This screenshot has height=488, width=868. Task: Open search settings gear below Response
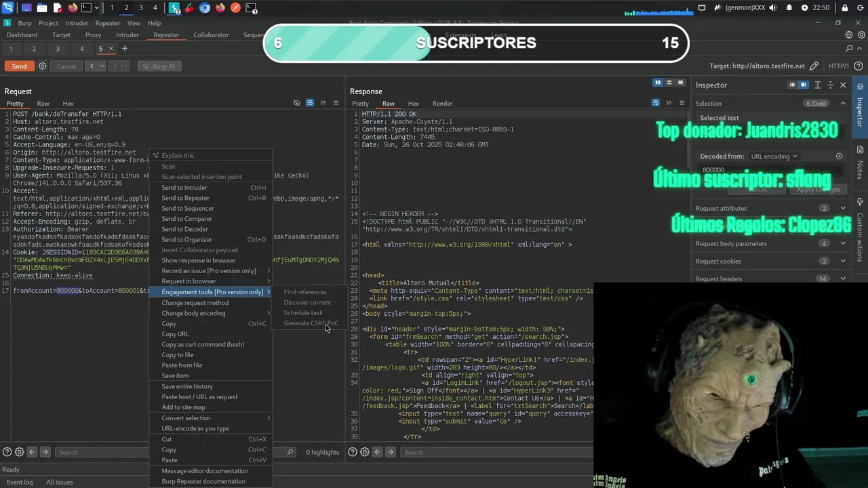(x=365, y=452)
